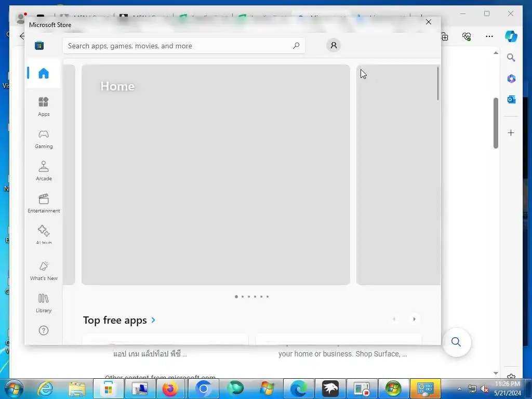The image size is (532, 399).
Task: Open the main Home banner card
Action: coord(216,175)
